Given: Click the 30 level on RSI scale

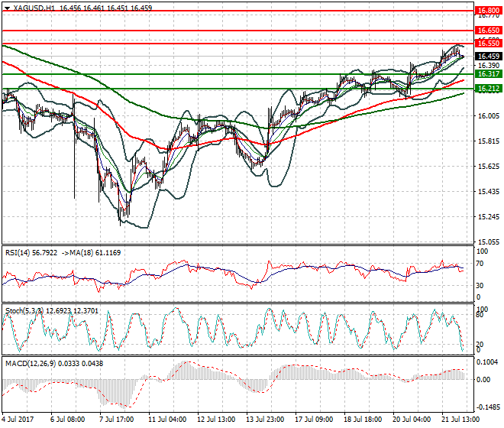Looking at the screenshot, I should (x=480, y=286).
